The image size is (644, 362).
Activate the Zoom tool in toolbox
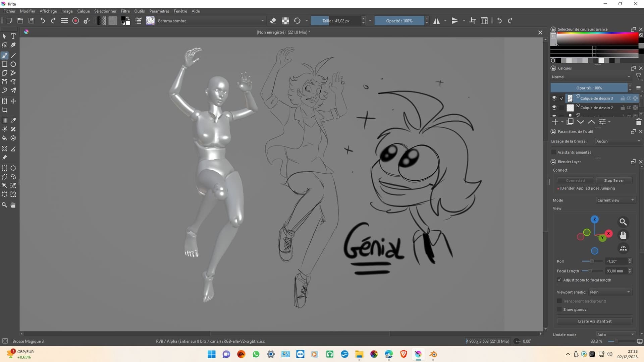click(5, 205)
